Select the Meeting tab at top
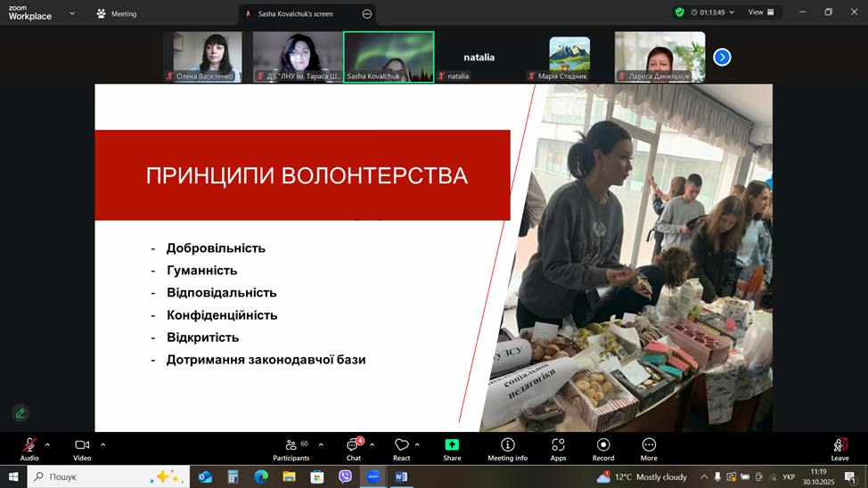Screen dimensions: 868x488 tap(117, 13)
